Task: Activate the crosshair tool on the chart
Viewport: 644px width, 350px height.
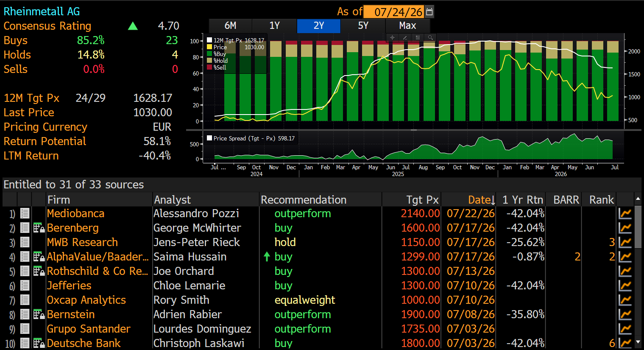Action: (392, 37)
